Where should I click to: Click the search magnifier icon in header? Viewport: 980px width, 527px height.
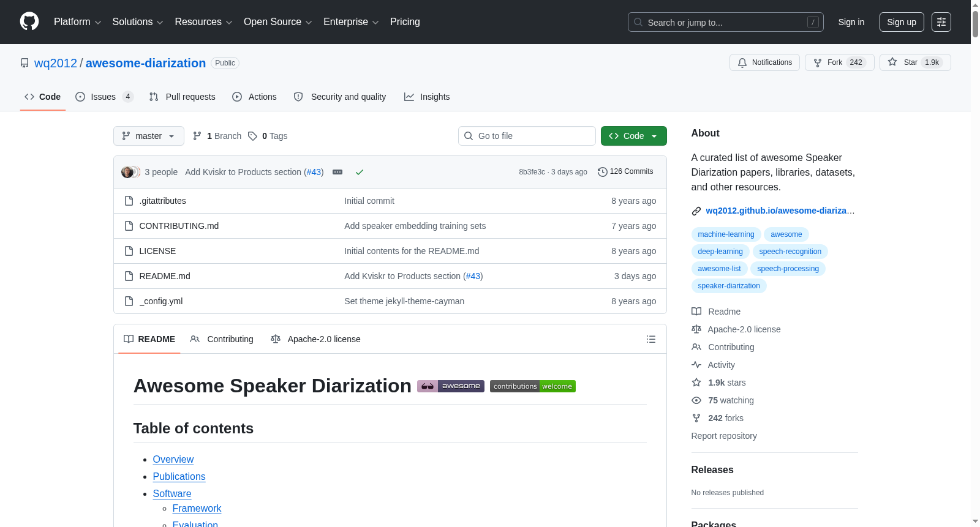(x=638, y=23)
